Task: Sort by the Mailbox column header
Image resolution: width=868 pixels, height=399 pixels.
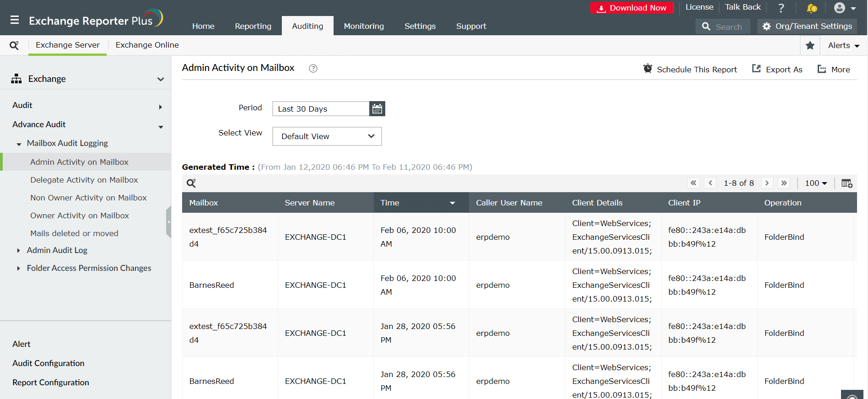Action: (230, 203)
